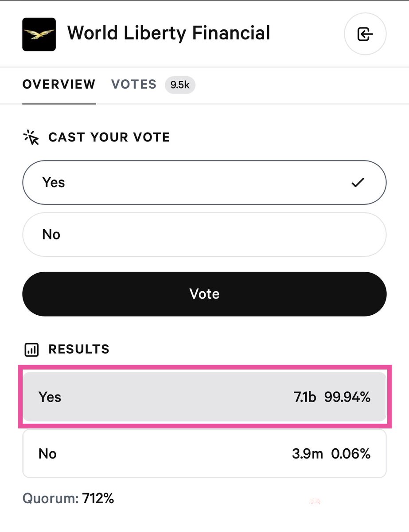
Task: Click the 99.94% Yes percentage
Action: [x=347, y=397]
